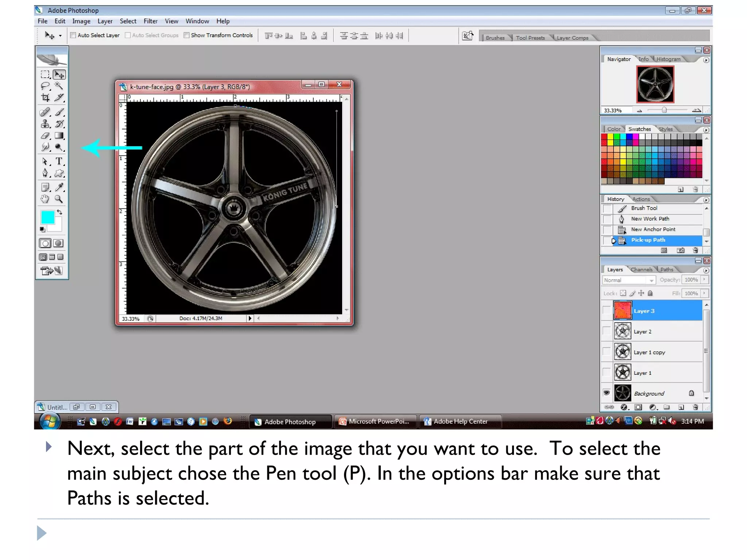Show Layer 3 via its visibility box
Viewport: 747px width, 560px height.
point(606,310)
